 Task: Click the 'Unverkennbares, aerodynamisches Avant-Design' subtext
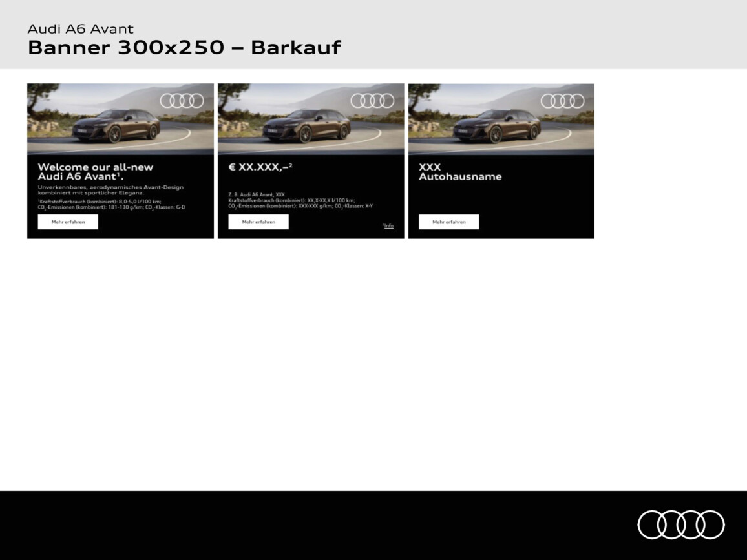(110, 187)
